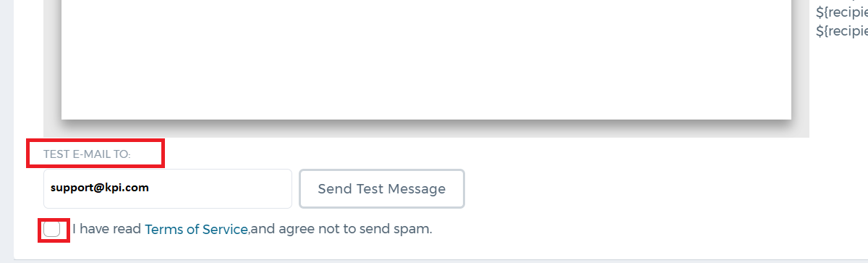Click the empty space right of Send Test Message

(x=651, y=189)
